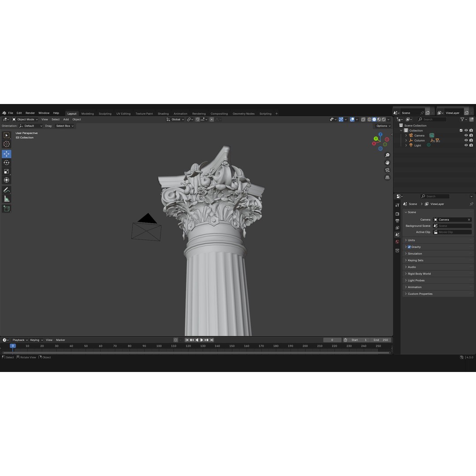Screen dimensions: 476x476
Task: Switch to the Sculpting workspace tab
Action: [105, 113]
